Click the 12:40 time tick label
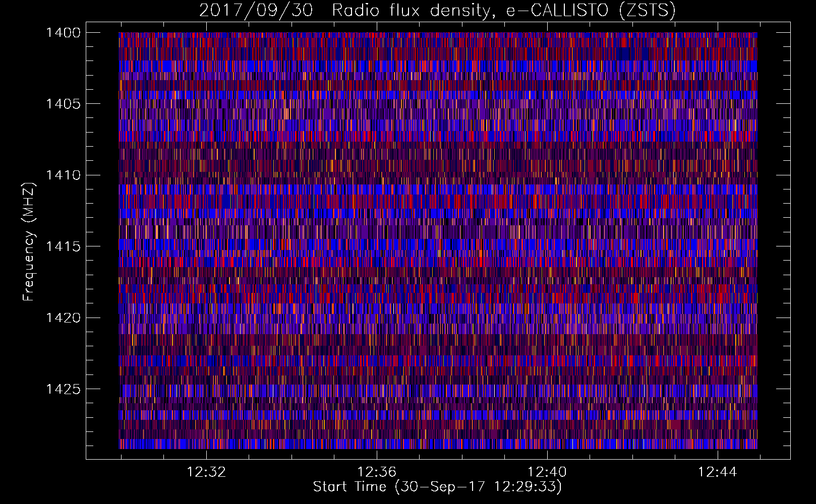The image size is (816, 504). (547, 472)
